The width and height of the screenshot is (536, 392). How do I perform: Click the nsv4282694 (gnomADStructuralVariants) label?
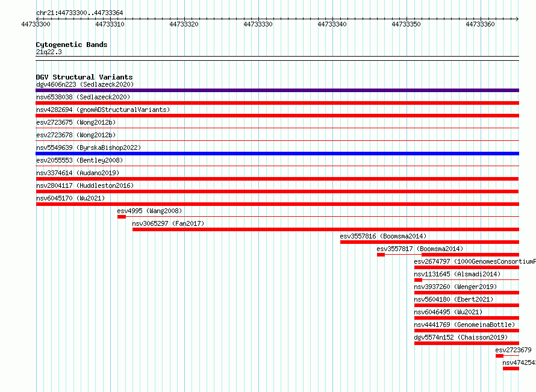(103, 110)
